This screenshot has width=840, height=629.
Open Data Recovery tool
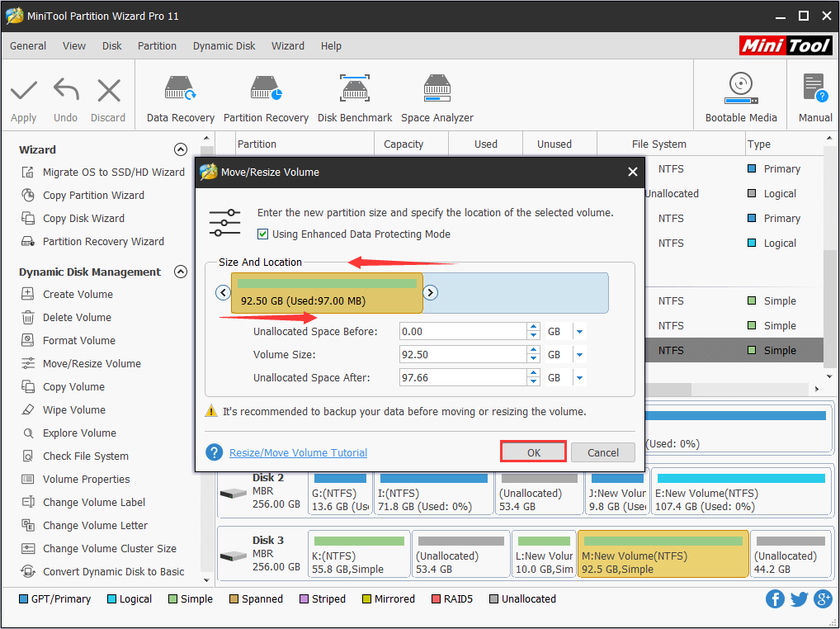tap(181, 100)
